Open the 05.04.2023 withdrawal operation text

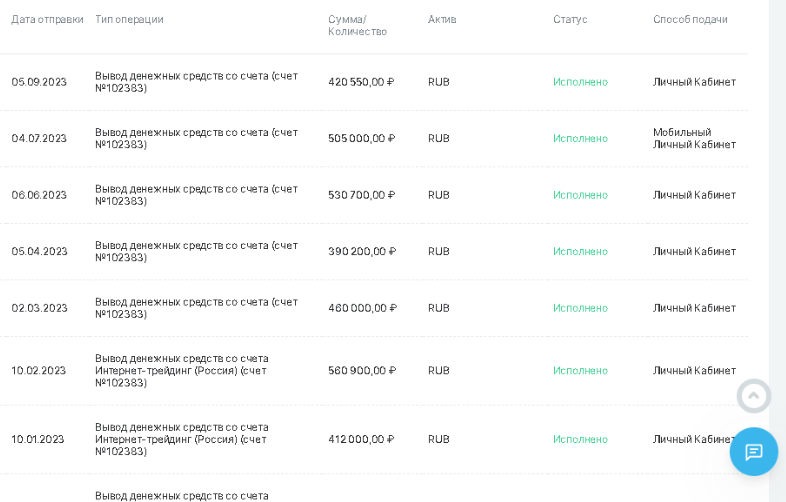tap(196, 251)
